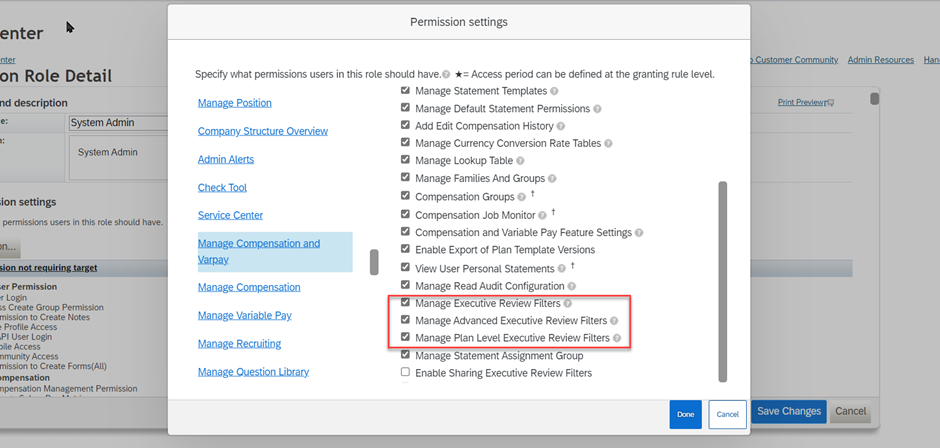Open help icon beside Manage Plan Level Executive Review Filters

(x=617, y=338)
